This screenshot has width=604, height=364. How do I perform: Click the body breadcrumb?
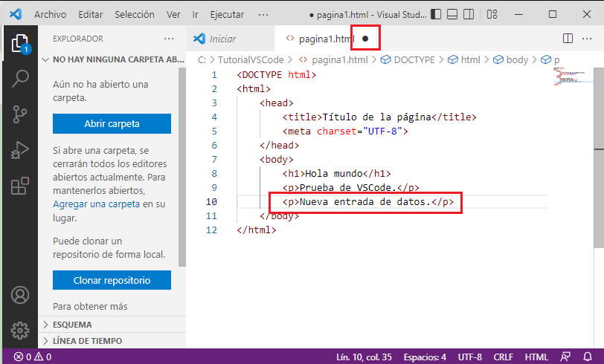511,59
